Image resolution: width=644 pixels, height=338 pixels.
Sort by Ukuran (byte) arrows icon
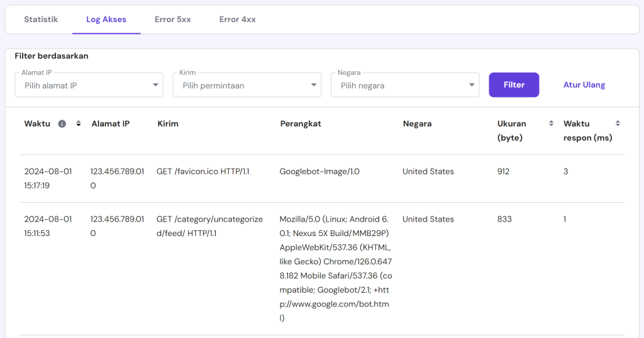551,124
